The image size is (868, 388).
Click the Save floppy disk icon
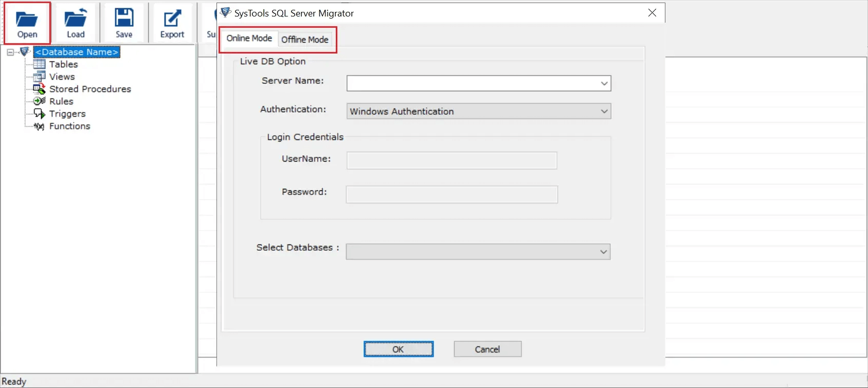124,18
